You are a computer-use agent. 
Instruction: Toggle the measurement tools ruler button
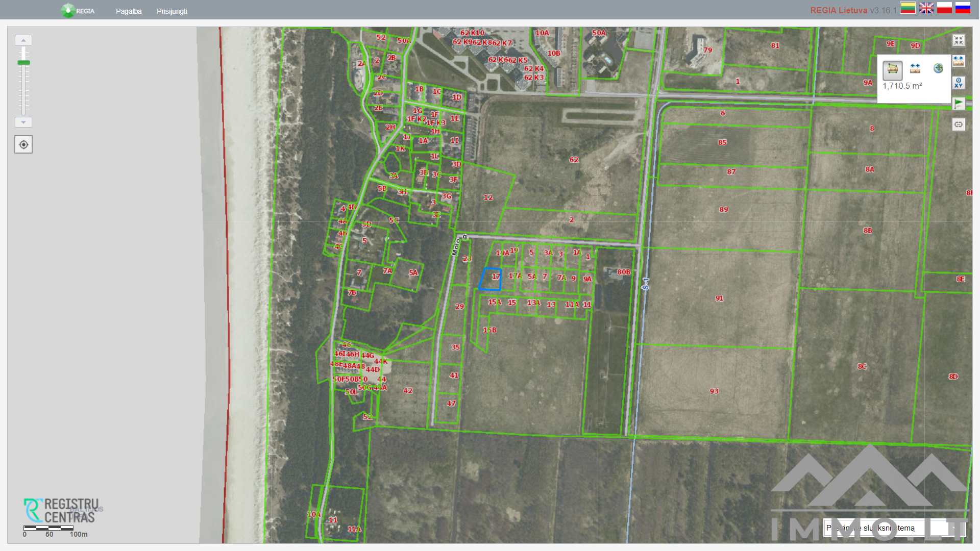(x=959, y=61)
